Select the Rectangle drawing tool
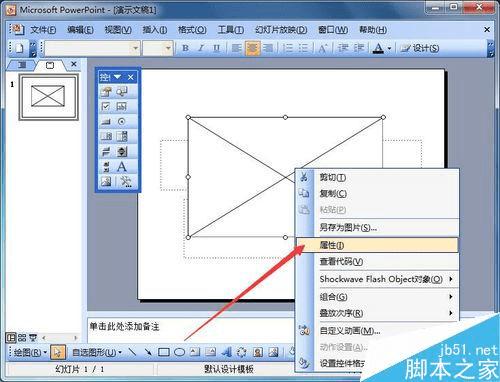Image resolution: width=500 pixels, height=382 pixels. pos(164,352)
